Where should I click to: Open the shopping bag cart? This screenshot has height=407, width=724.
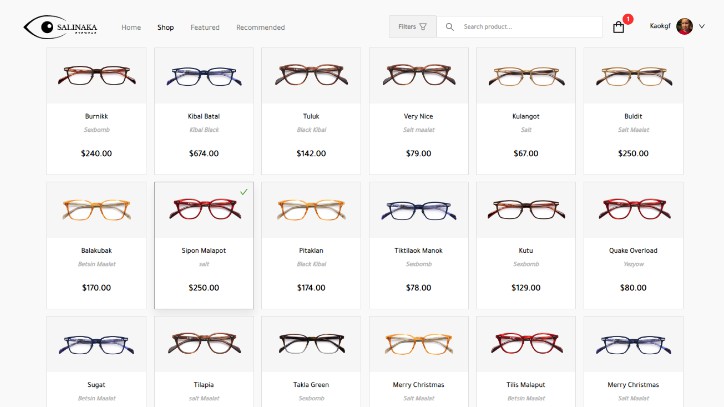pos(618,27)
